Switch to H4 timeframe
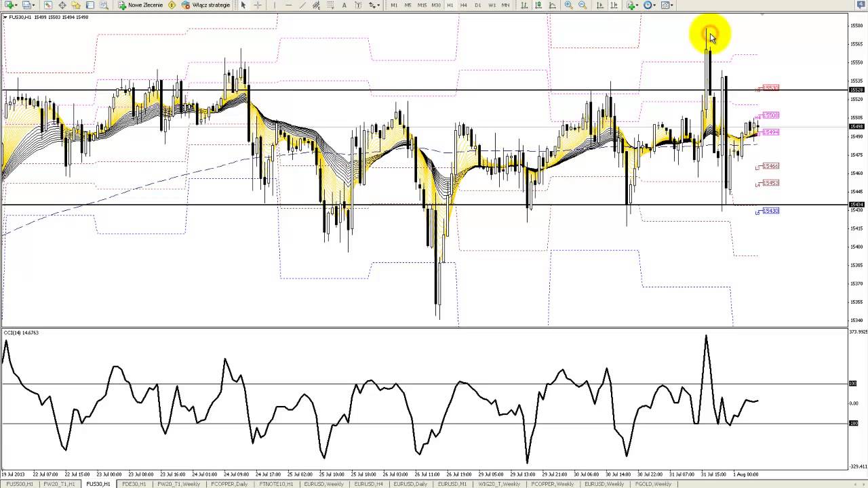Screen dimensions: 868x488 point(464,5)
